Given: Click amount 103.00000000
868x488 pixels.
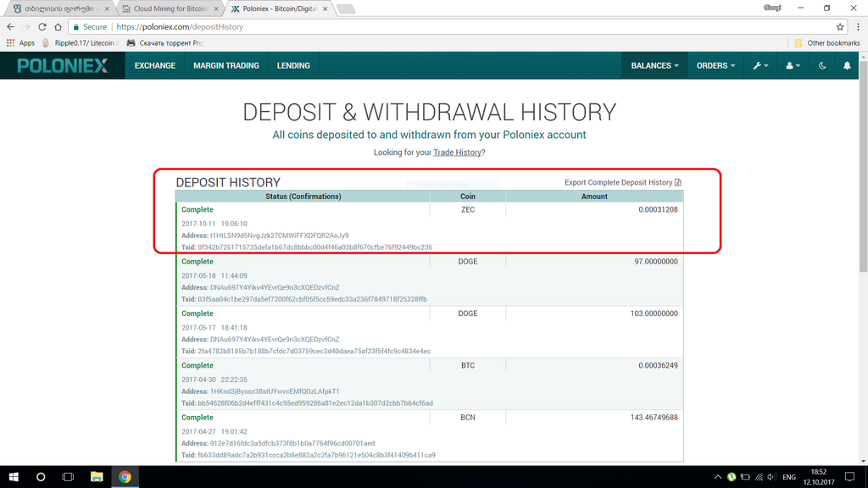Looking at the screenshot, I should (x=654, y=313).
